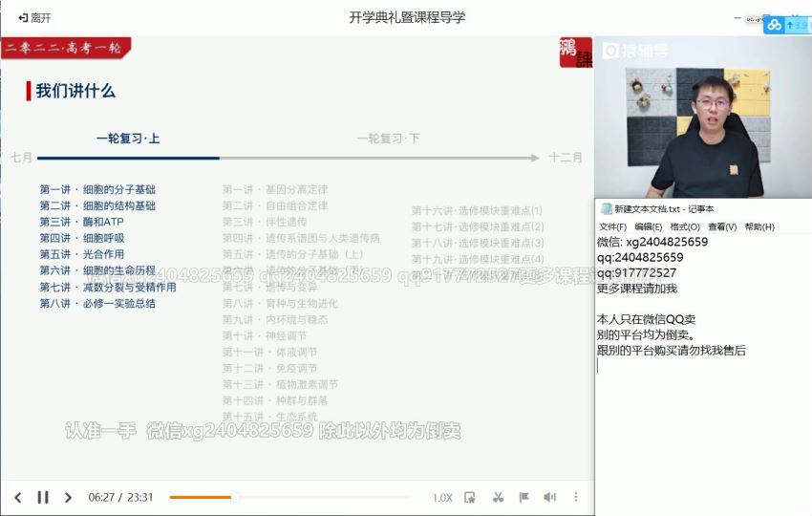Click 第四讲 · 细胞呼吸
Viewport: 812px width, 516px height.
coord(82,238)
